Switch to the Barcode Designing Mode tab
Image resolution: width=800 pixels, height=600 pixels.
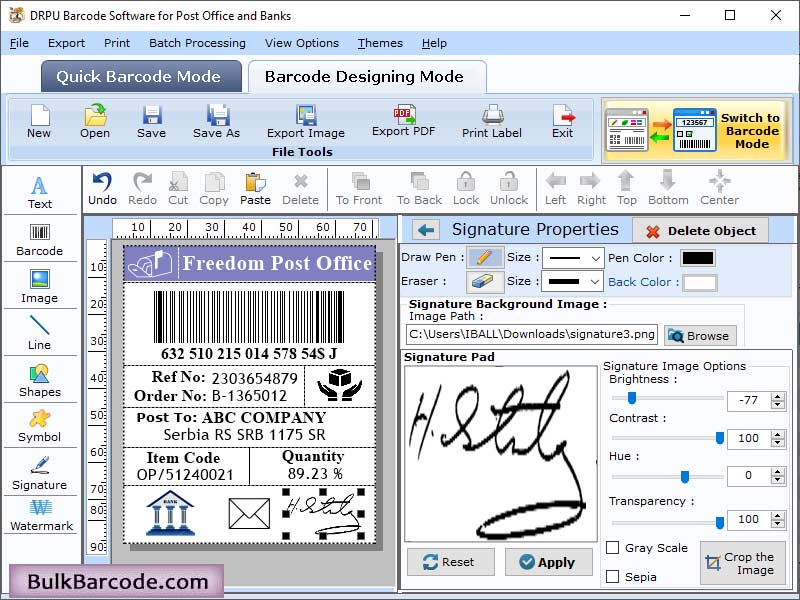(x=367, y=77)
